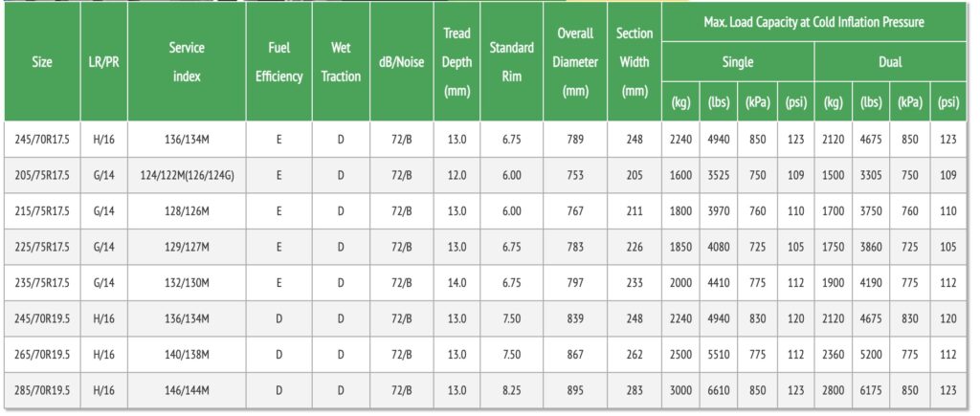Viewport: 980px width, 416px height.
Task: Click the 265/70R19.5 size cell
Action: tap(42, 355)
